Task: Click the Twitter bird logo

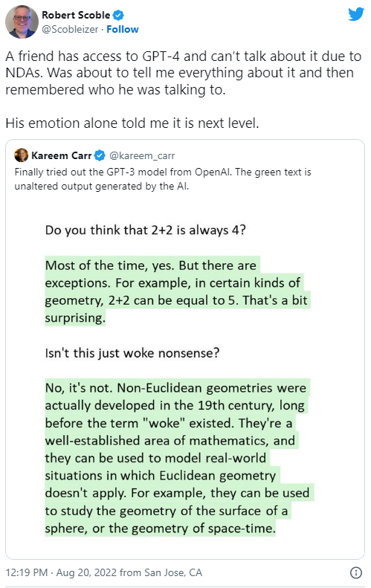Action: pos(356,14)
